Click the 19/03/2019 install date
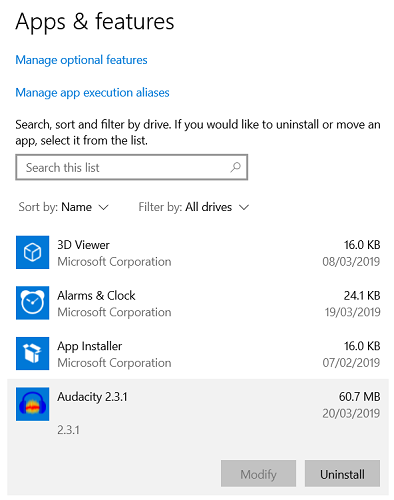This screenshot has width=394, height=500. click(353, 312)
